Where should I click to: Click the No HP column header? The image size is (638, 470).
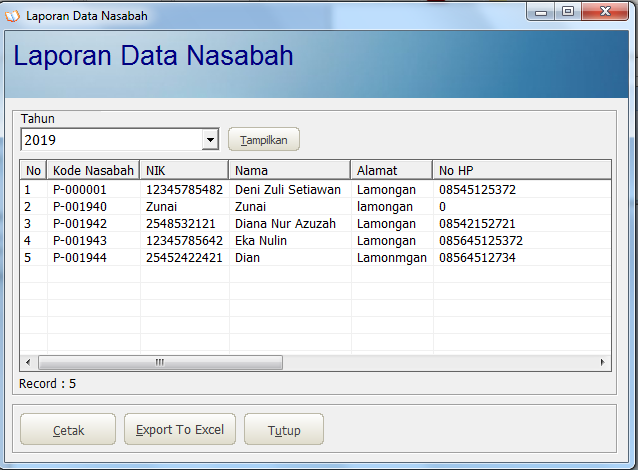tap(522, 170)
